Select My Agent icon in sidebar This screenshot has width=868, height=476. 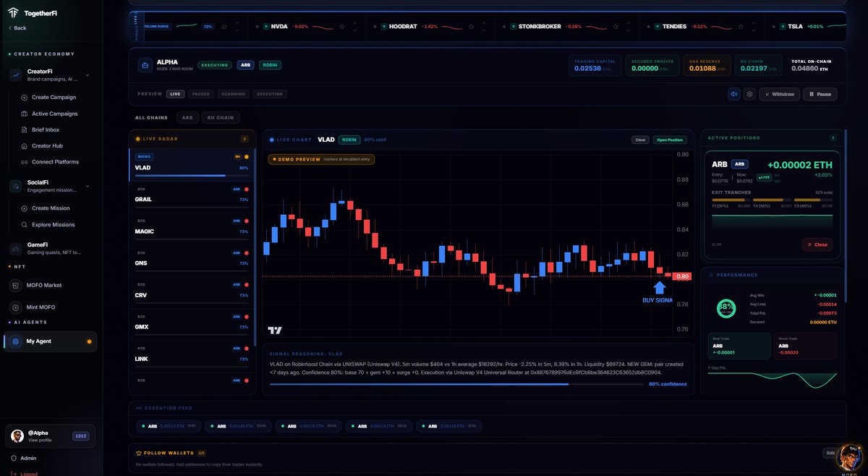click(15, 341)
